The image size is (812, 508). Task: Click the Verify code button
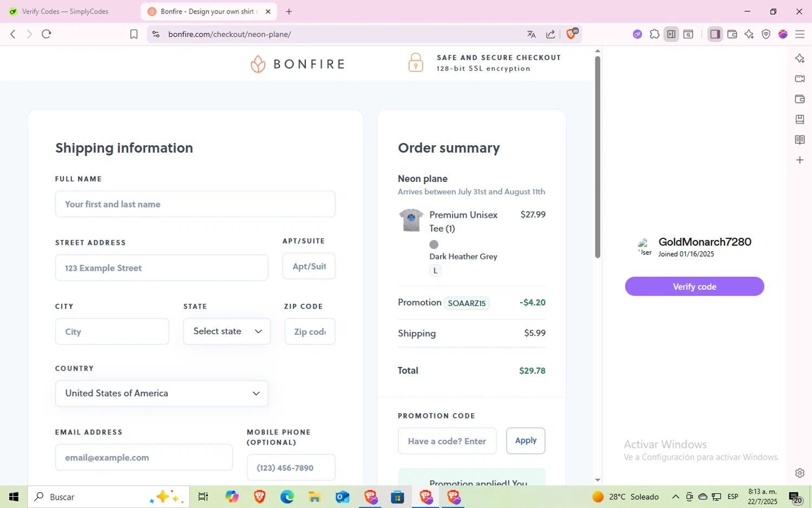point(695,286)
